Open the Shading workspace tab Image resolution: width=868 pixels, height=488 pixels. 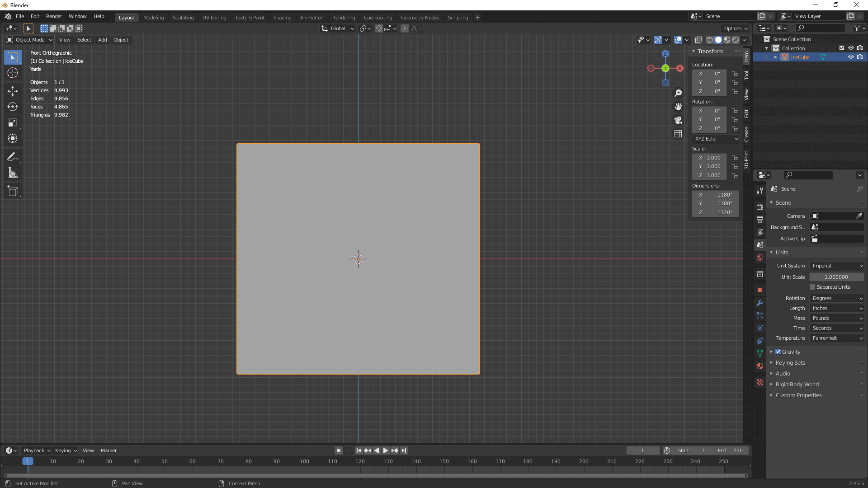281,17
